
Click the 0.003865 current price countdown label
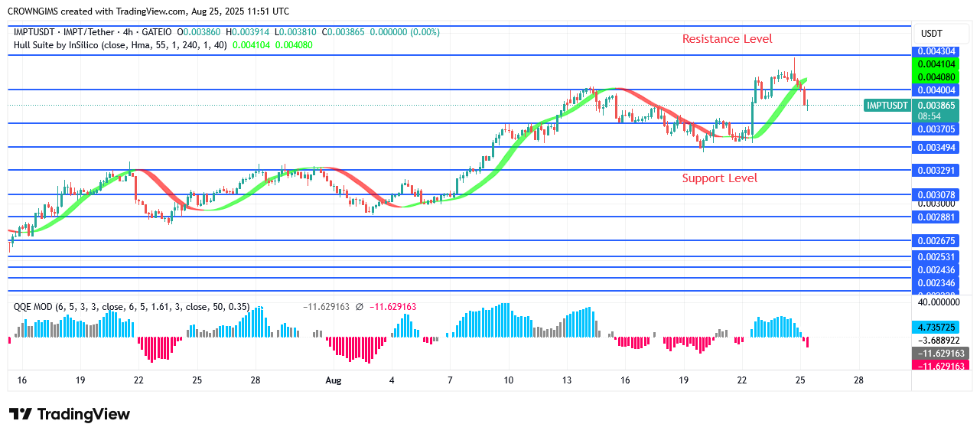click(937, 109)
